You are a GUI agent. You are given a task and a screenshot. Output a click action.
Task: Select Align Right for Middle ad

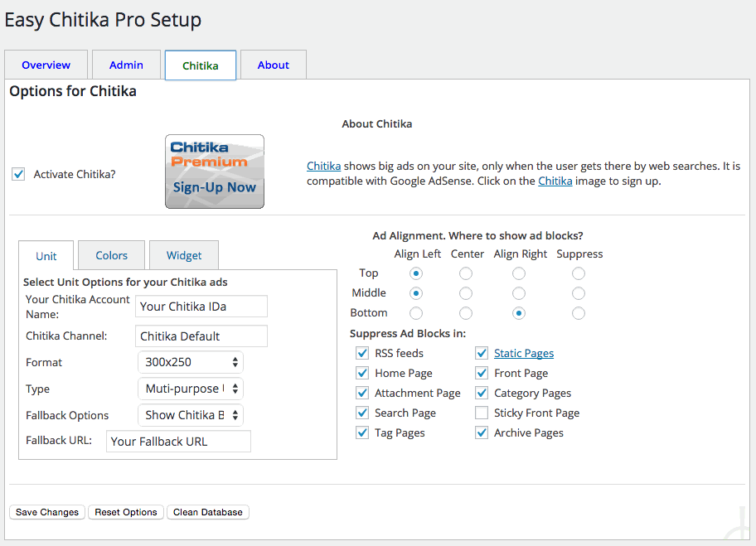pyautogui.click(x=519, y=293)
